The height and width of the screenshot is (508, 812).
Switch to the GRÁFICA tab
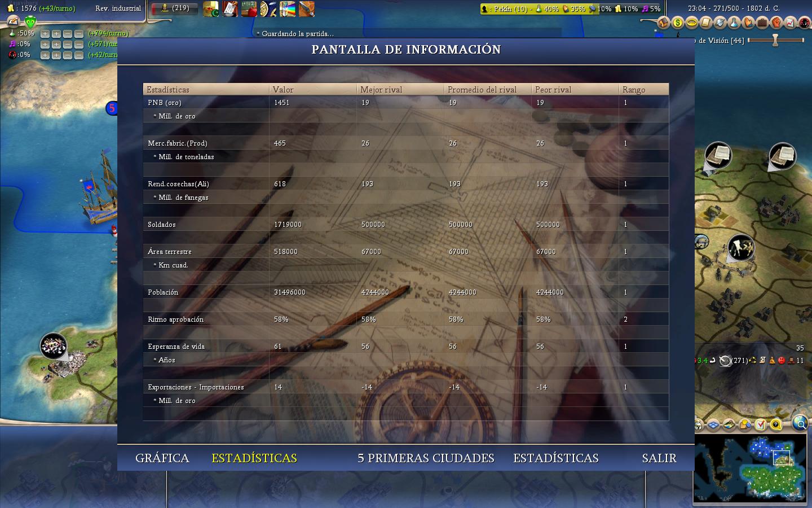[162, 458]
